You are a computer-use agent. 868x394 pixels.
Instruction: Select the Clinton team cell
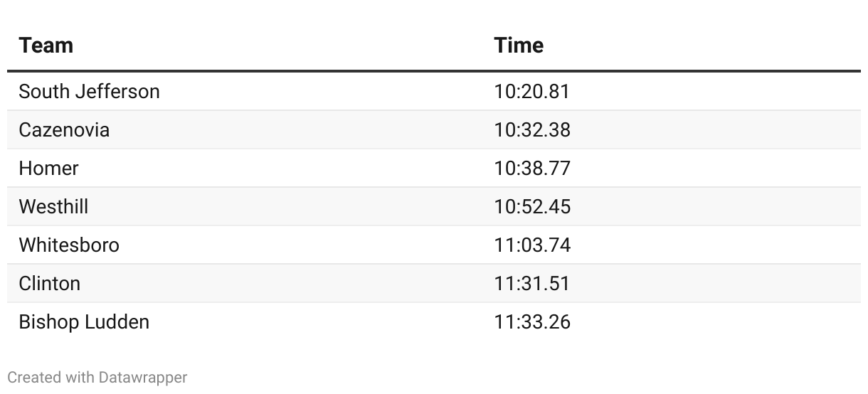[49, 284]
